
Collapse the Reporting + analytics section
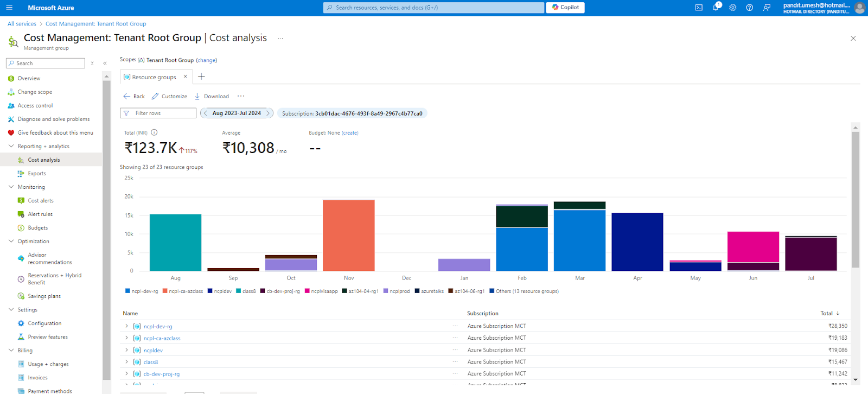(11, 147)
